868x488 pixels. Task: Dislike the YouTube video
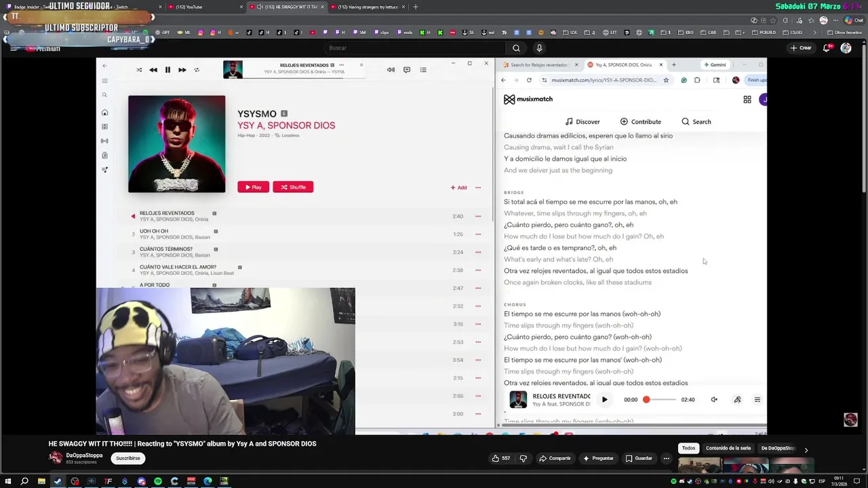point(523,458)
